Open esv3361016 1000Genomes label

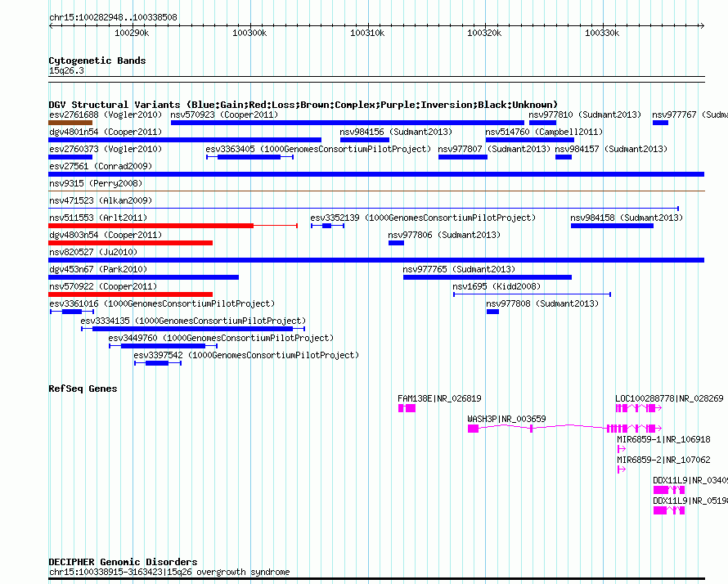(x=162, y=303)
